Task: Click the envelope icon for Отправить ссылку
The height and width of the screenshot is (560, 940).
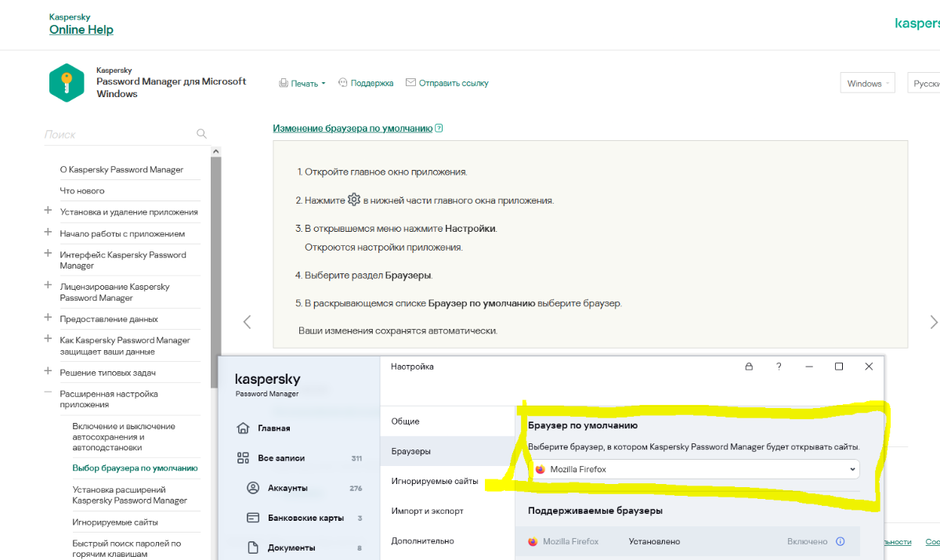Action: (410, 82)
